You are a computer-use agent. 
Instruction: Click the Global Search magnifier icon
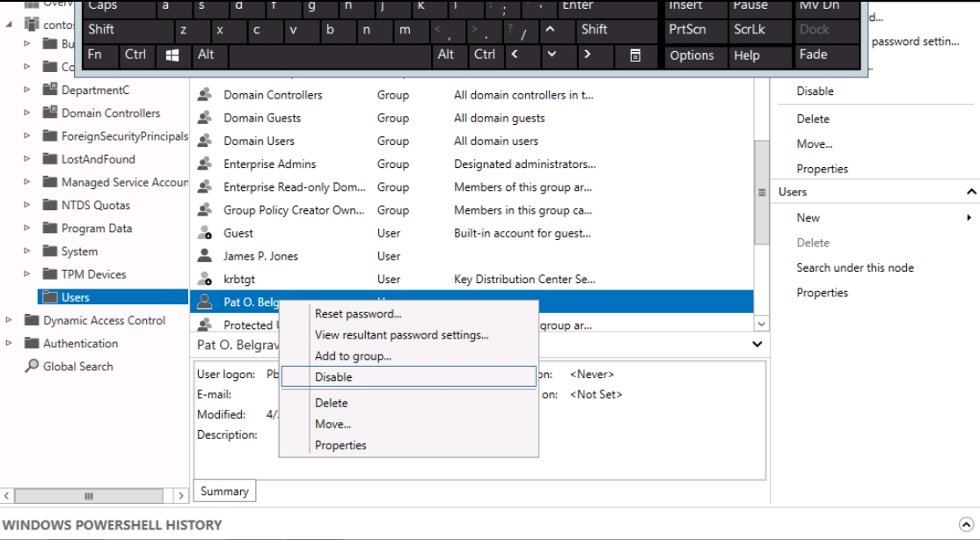[32, 367]
